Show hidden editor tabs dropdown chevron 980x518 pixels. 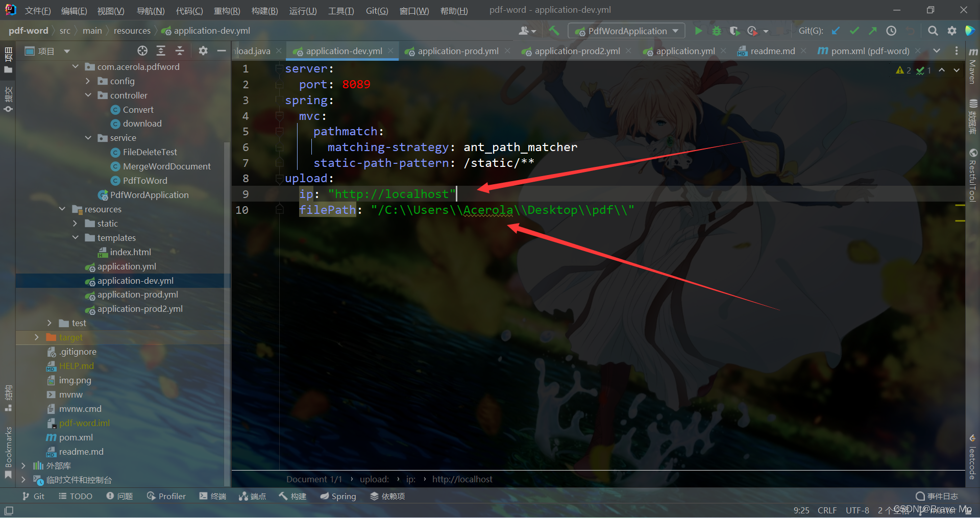[937, 51]
